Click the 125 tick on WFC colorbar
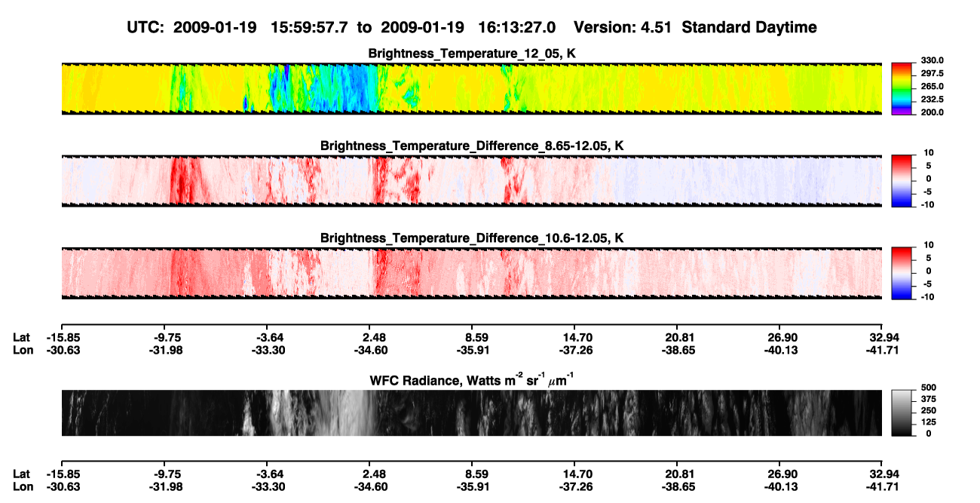This screenshot has height=503, width=980. tap(928, 422)
